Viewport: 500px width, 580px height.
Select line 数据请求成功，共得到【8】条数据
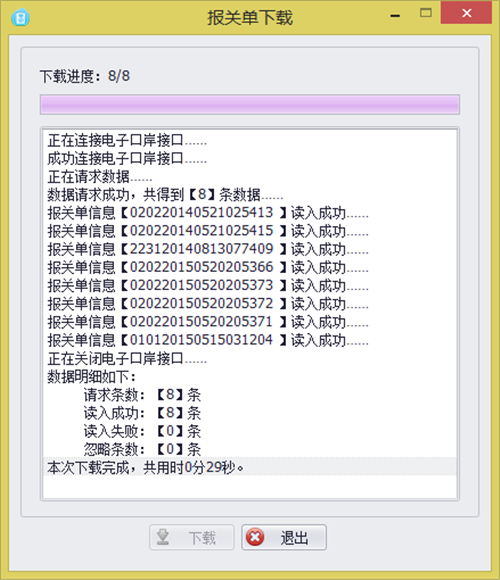pyautogui.click(x=165, y=195)
